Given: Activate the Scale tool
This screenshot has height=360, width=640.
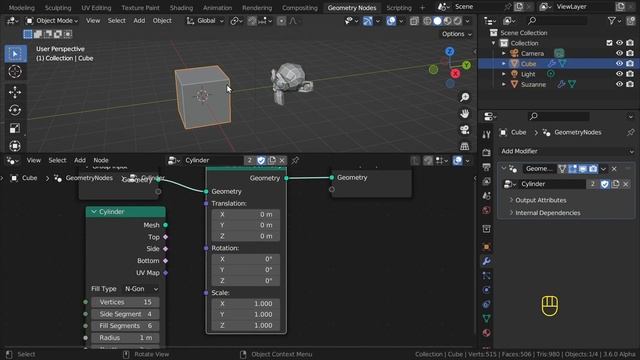Looking at the screenshot, I should 15,128.
